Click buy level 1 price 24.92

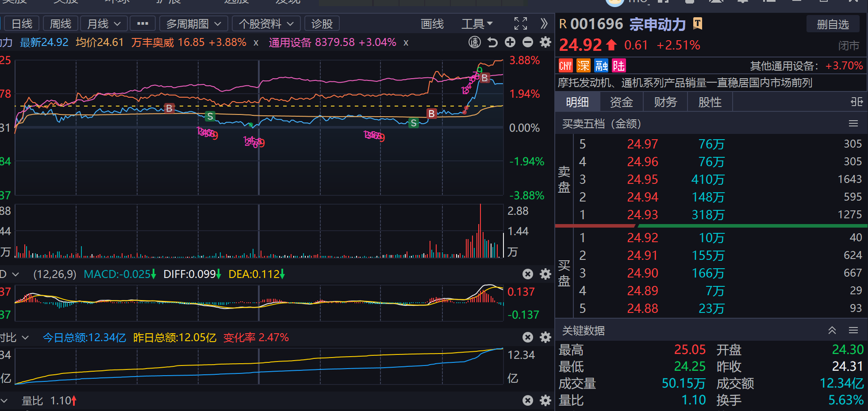[x=642, y=238]
